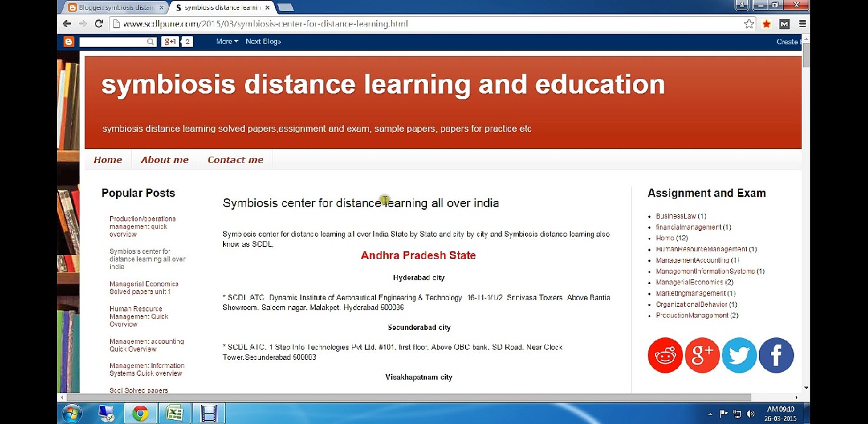Open Production/operations management quick overview post

click(143, 226)
